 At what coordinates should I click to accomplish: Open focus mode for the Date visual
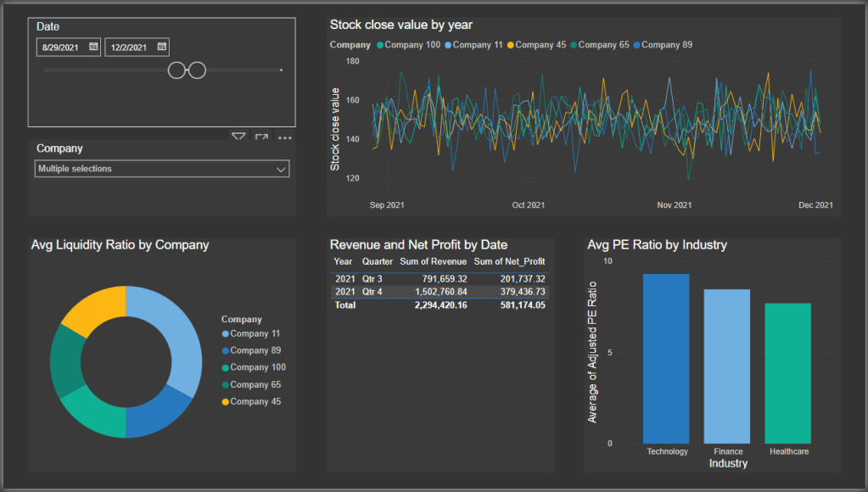click(261, 137)
